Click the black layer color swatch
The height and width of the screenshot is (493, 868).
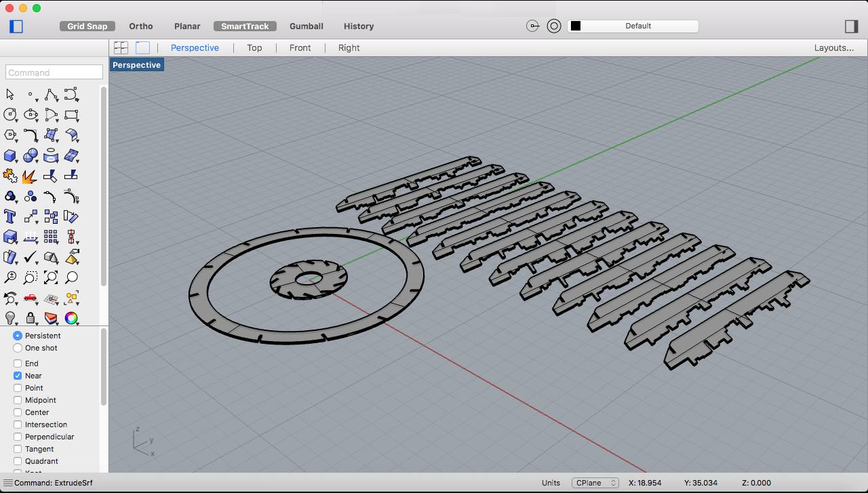point(576,26)
